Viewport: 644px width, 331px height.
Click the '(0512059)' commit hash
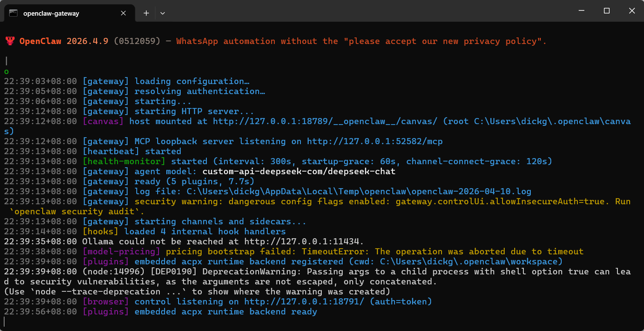(x=137, y=41)
